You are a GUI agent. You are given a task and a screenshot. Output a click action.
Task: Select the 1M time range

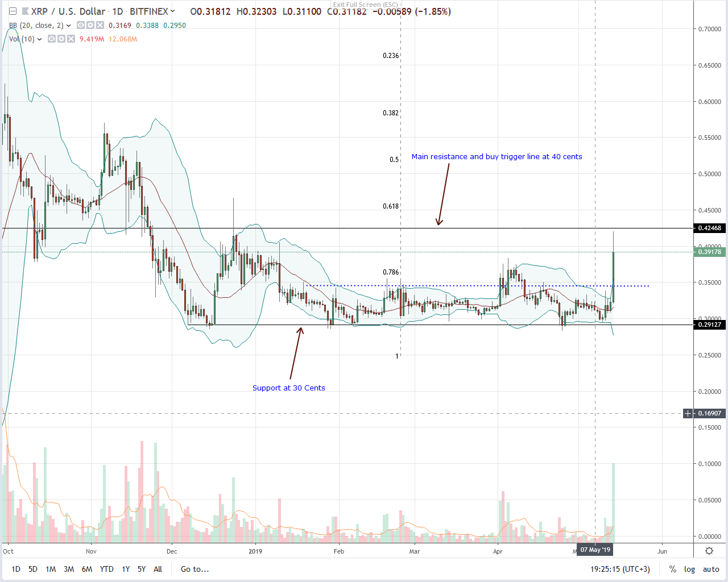(51, 569)
